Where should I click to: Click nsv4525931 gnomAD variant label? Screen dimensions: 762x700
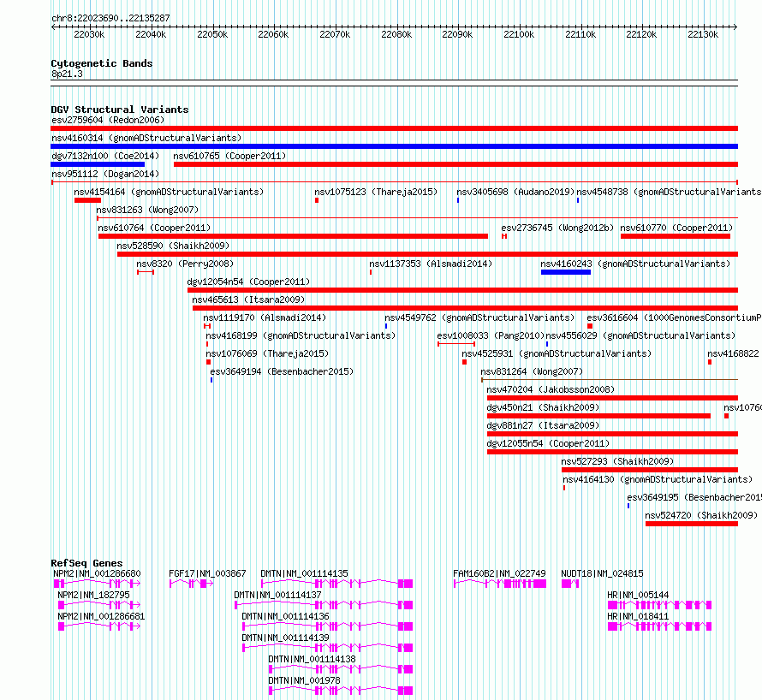557,353
